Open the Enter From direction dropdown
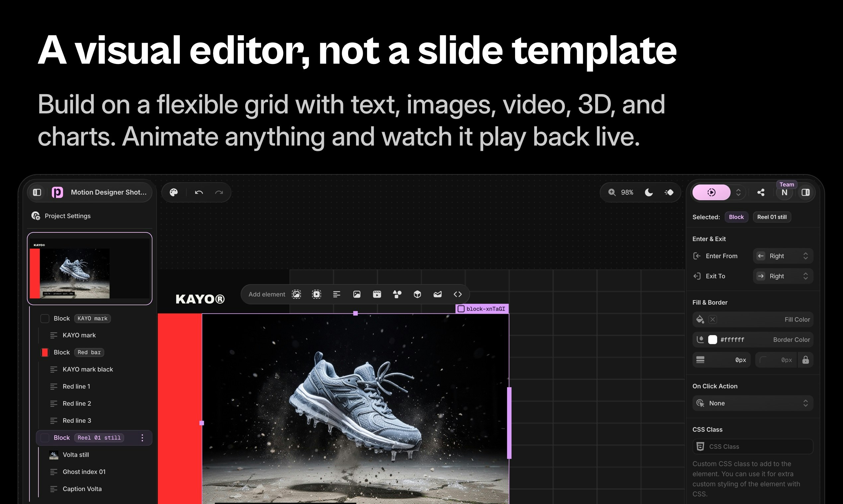Image resolution: width=843 pixels, height=504 pixels. pos(783,256)
